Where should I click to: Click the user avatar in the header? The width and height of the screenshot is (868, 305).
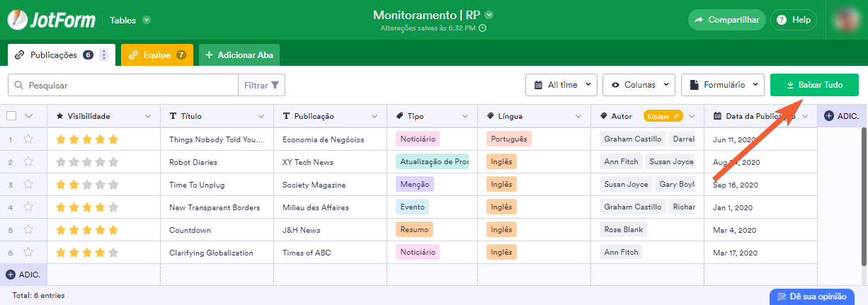847,20
